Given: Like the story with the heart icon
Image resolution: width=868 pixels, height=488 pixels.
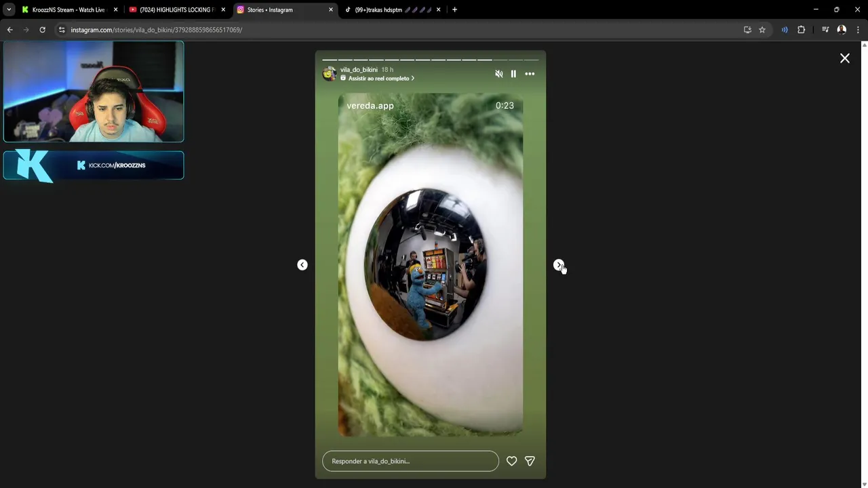Looking at the screenshot, I should tap(512, 461).
